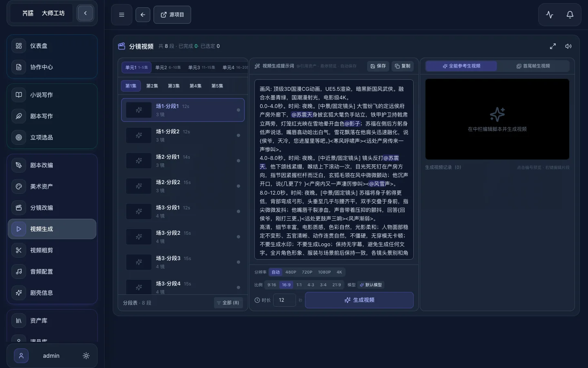The height and width of the screenshot is (368, 588).
Task: Click inside the video prompt text editor
Action: tap(334, 169)
